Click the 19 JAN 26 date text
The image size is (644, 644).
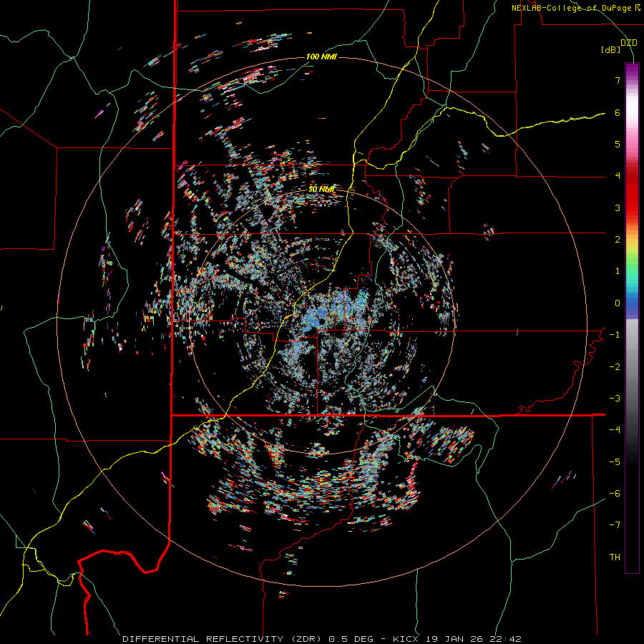454,639
